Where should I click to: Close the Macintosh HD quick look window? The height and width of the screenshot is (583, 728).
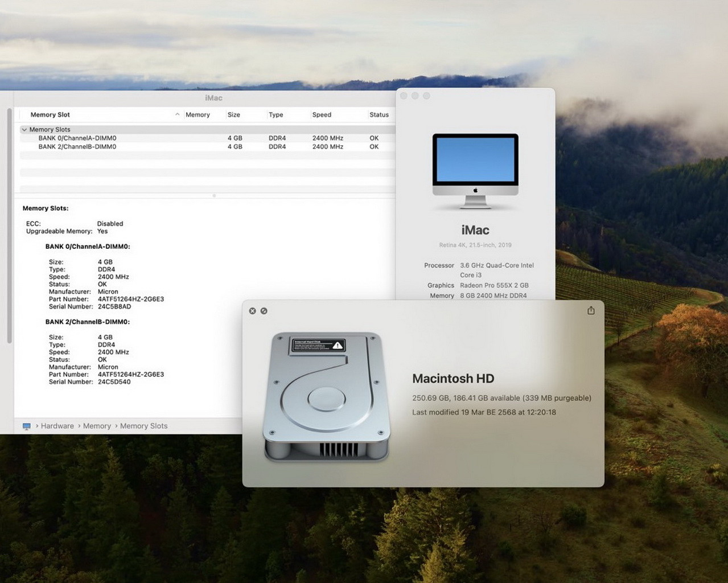(x=253, y=311)
